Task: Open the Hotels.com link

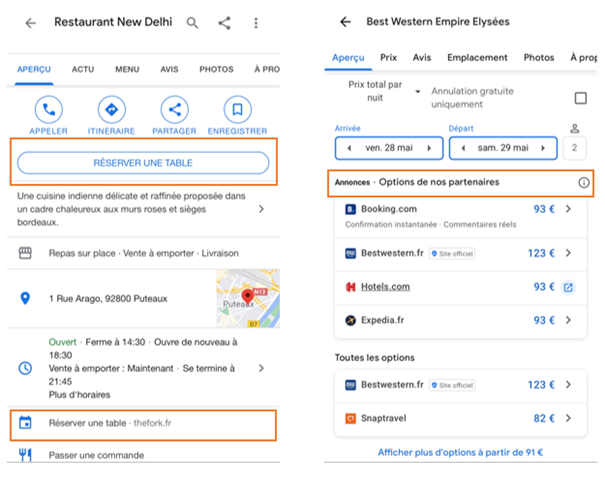Action: click(385, 287)
